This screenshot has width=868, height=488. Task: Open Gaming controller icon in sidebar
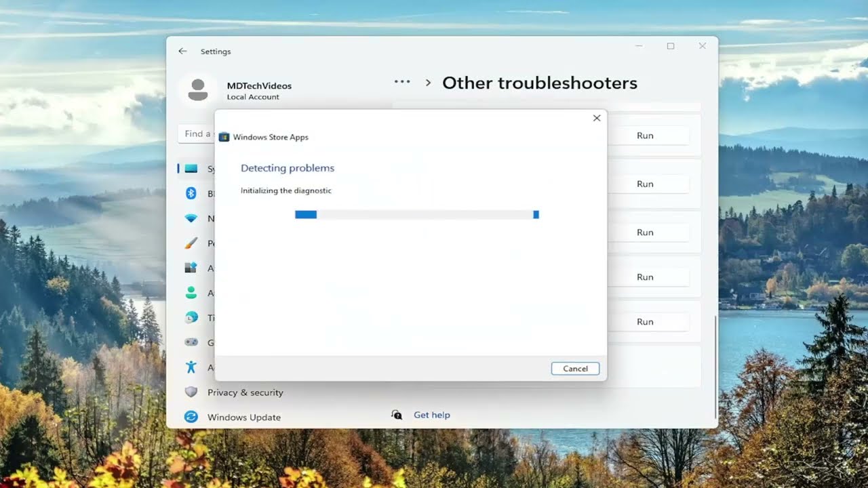tap(191, 342)
